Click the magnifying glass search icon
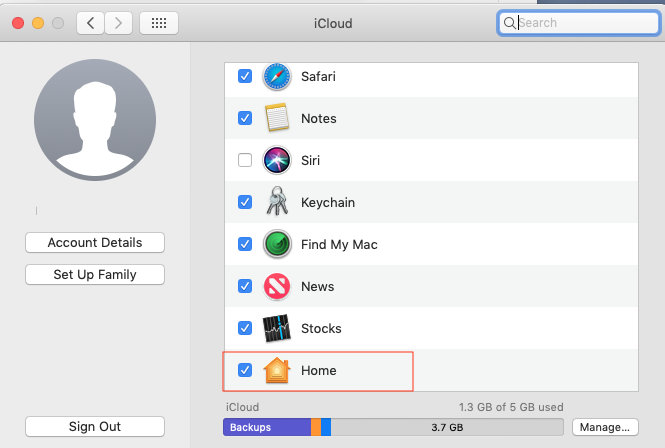Screen dimensions: 665x448 pos(509,23)
